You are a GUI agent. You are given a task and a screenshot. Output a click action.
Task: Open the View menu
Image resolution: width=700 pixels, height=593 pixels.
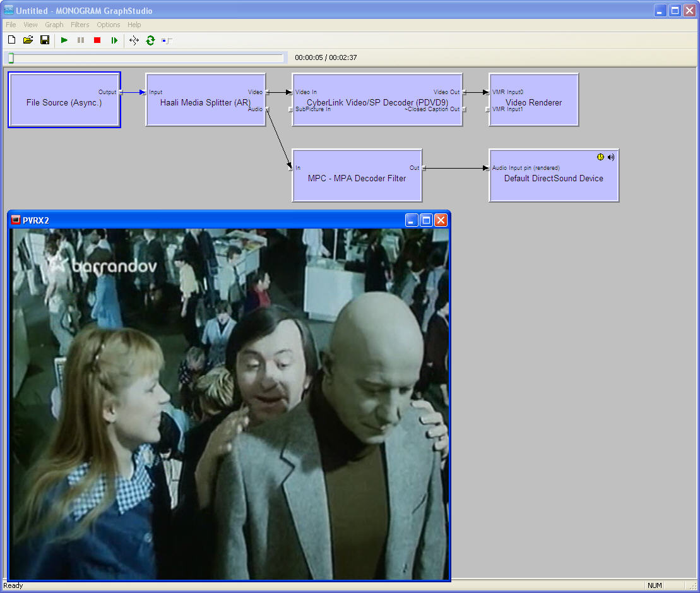coord(30,25)
